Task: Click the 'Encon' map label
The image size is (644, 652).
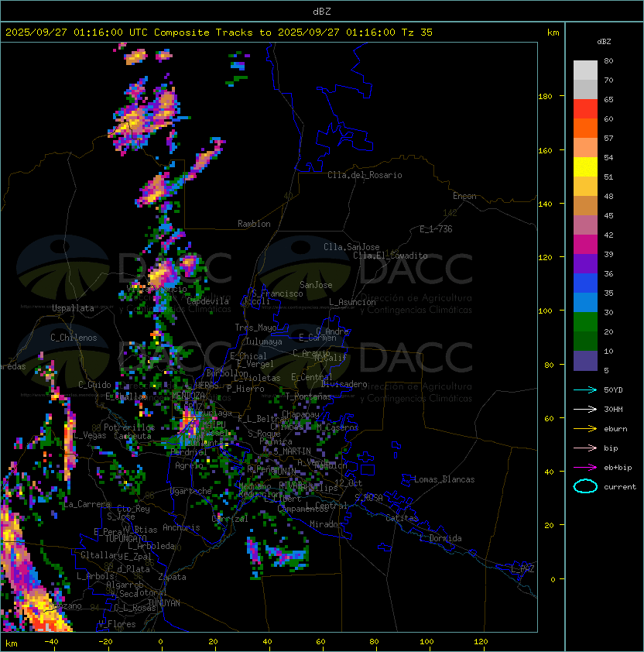Action: (464, 196)
